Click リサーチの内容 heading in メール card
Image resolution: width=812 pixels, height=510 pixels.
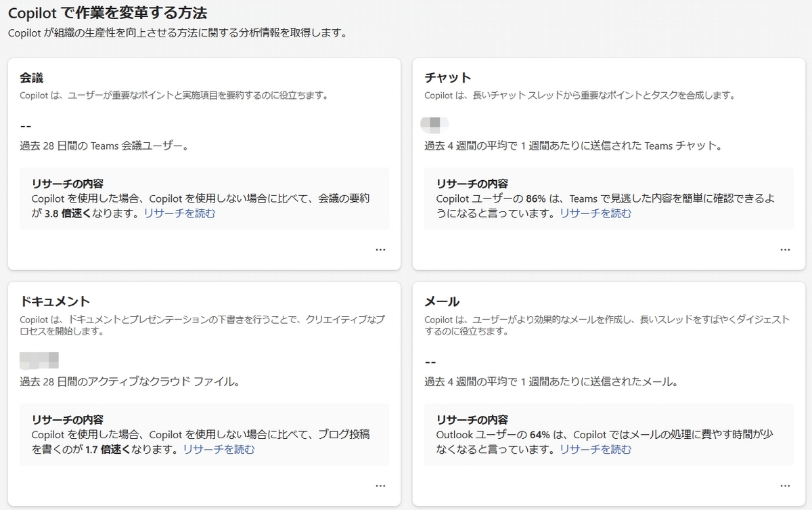472,420
